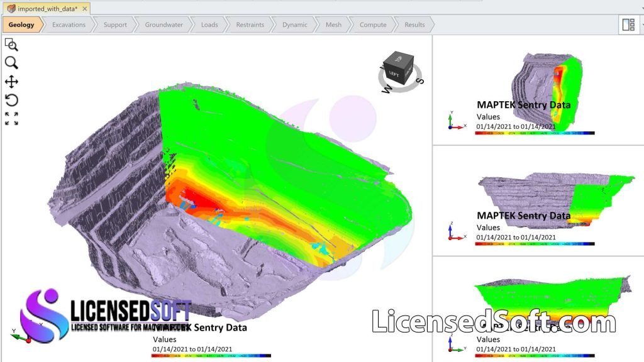Viewport: 644px width, 362px height.
Task: Click the W compass label on the view ring
Action: point(387,88)
